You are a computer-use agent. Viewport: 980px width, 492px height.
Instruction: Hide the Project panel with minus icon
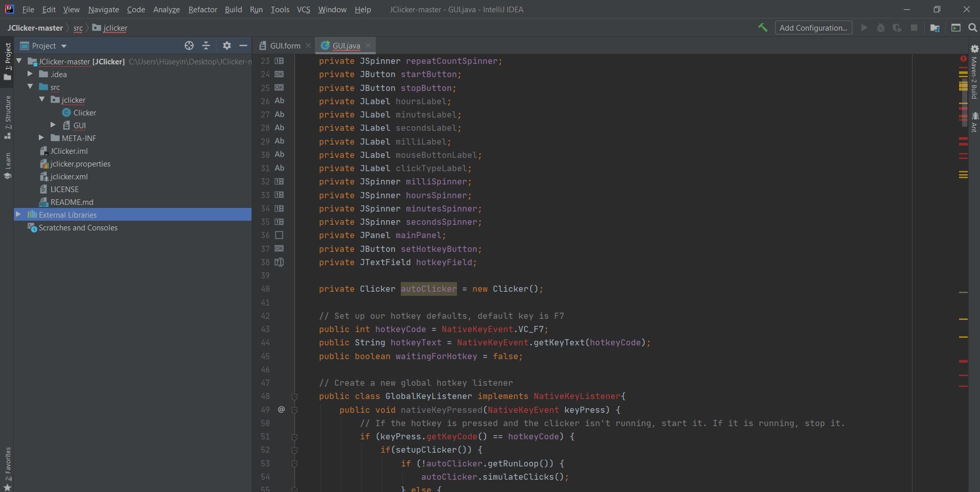[243, 45]
